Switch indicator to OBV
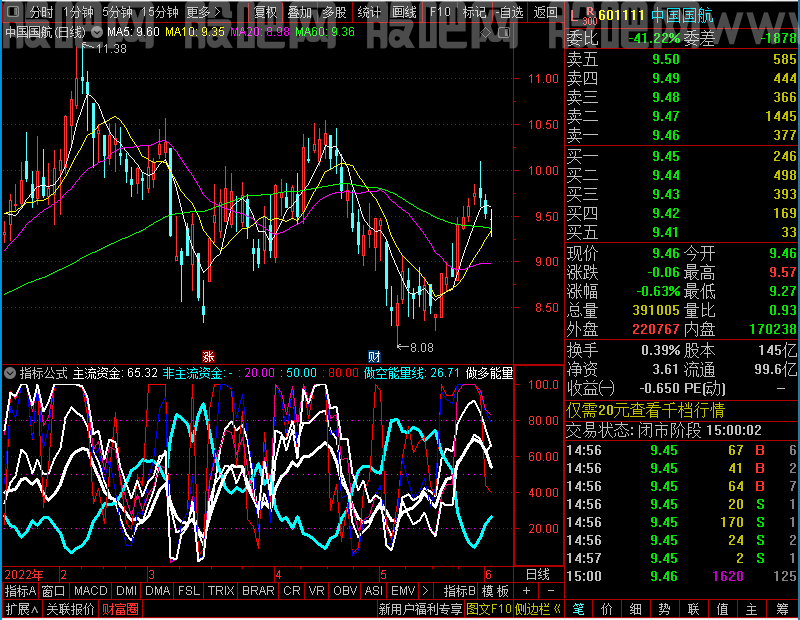This screenshot has height=620, width=800. pos(345,590)
